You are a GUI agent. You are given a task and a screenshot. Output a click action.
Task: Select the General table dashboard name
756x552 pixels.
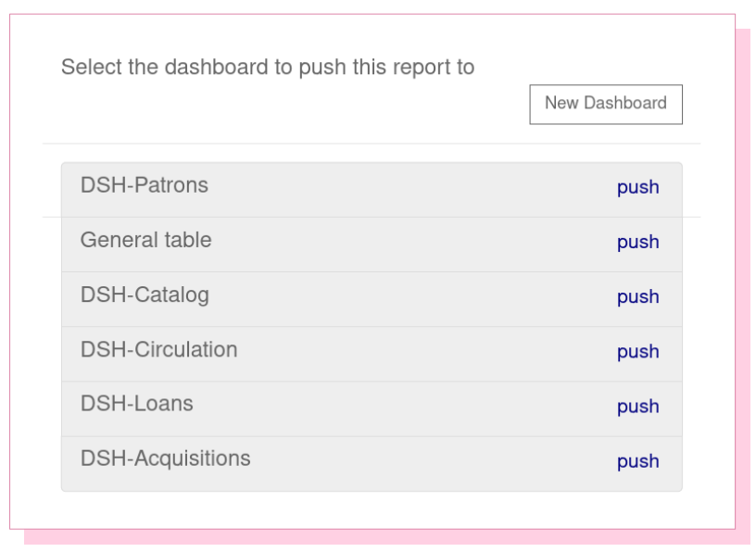[145, 240]
